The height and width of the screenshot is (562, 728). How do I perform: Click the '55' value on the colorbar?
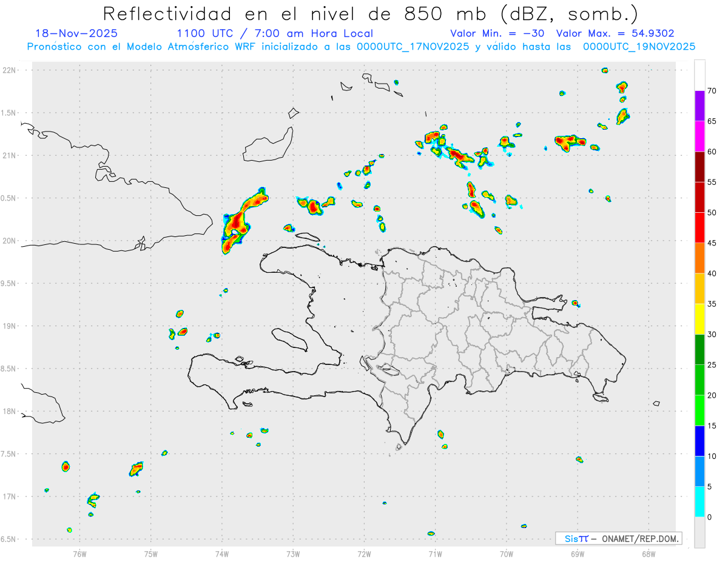click(x=712, y=182)
